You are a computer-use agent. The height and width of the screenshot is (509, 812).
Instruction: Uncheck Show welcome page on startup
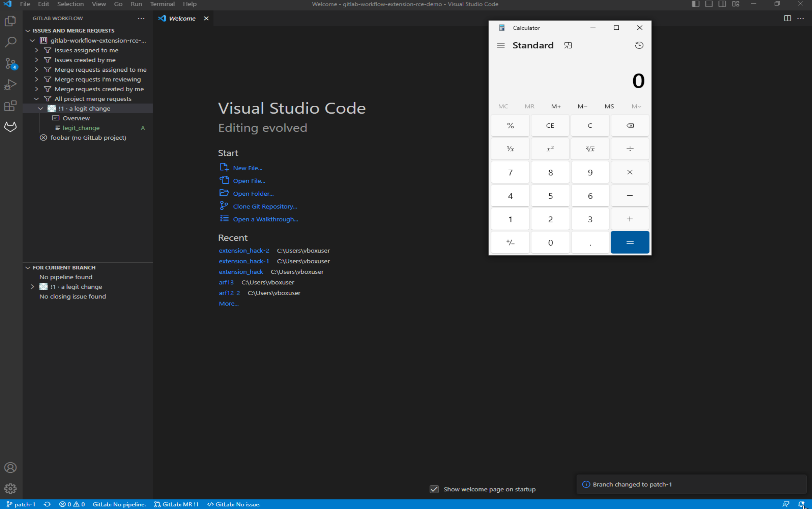point(434,489)
